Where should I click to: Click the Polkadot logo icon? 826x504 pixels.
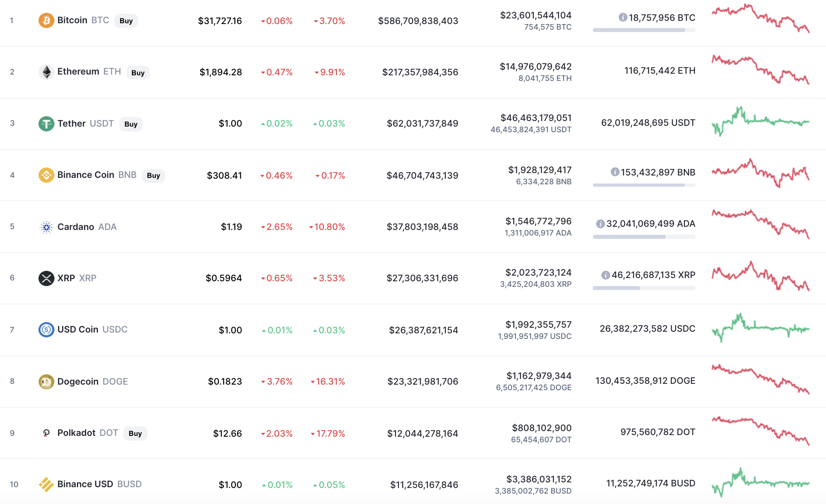(46, 433)
